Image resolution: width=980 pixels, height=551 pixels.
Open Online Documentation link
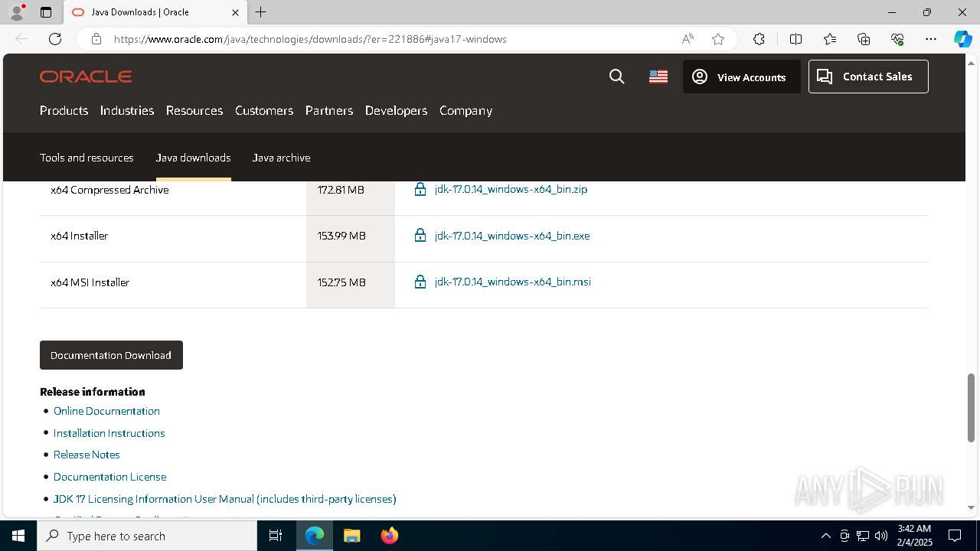106,411
